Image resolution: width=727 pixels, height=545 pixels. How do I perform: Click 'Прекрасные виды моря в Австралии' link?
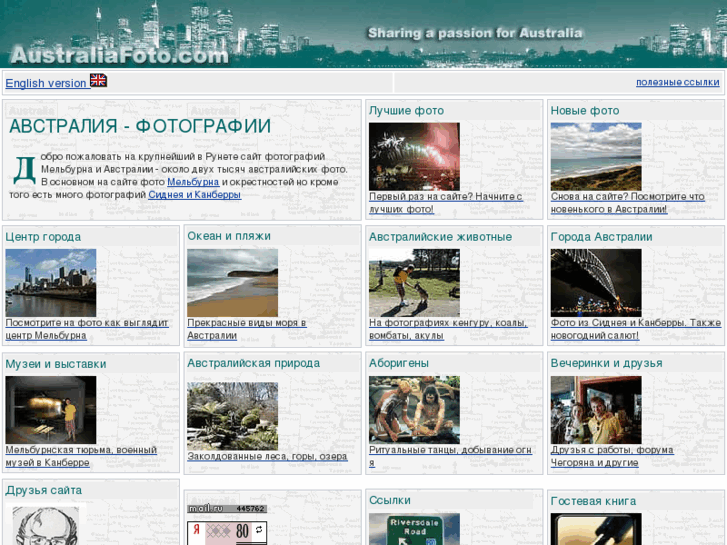247,329
